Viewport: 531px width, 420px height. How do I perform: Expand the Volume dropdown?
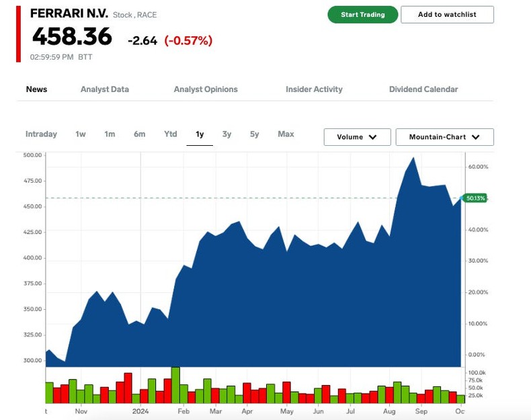tap(357, 137)
